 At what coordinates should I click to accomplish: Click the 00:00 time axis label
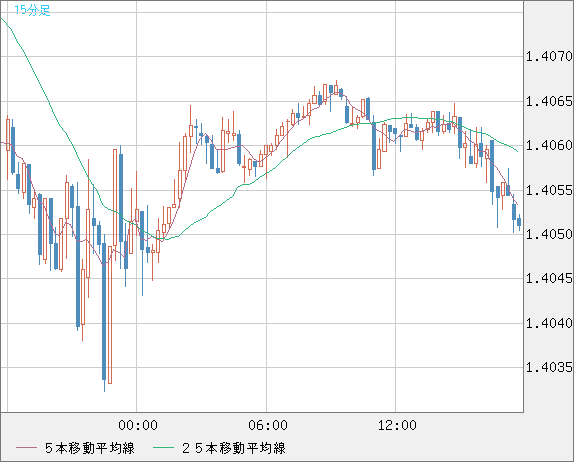(x=138, y=425)
